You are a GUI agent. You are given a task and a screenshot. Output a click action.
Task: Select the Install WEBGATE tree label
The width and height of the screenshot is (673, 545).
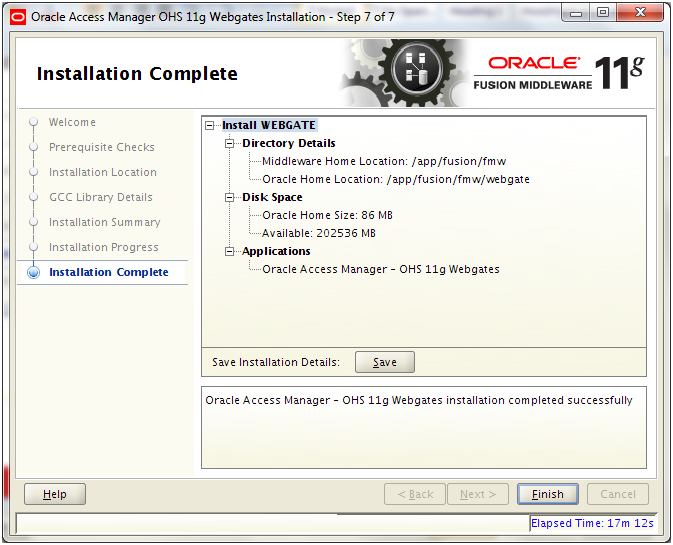pos(269,125)
